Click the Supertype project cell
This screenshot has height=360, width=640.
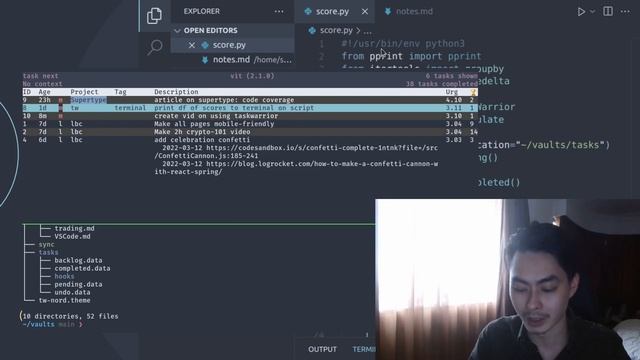pos(88,100)
